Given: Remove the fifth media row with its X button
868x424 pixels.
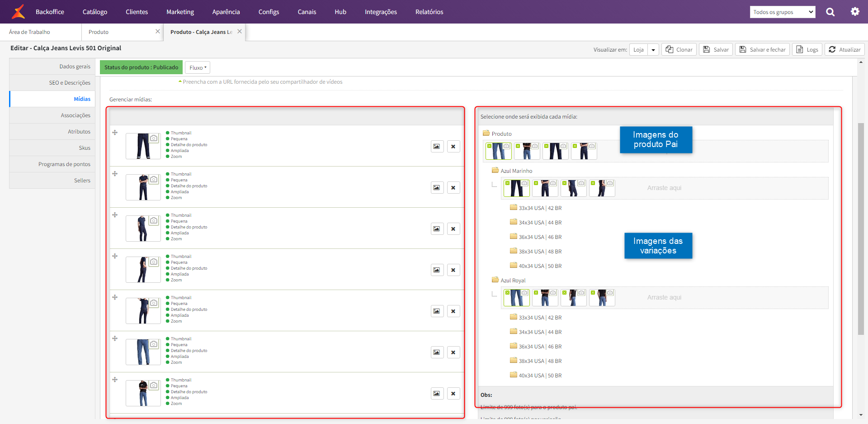Looking at the screenshot, I should (453, 311).
